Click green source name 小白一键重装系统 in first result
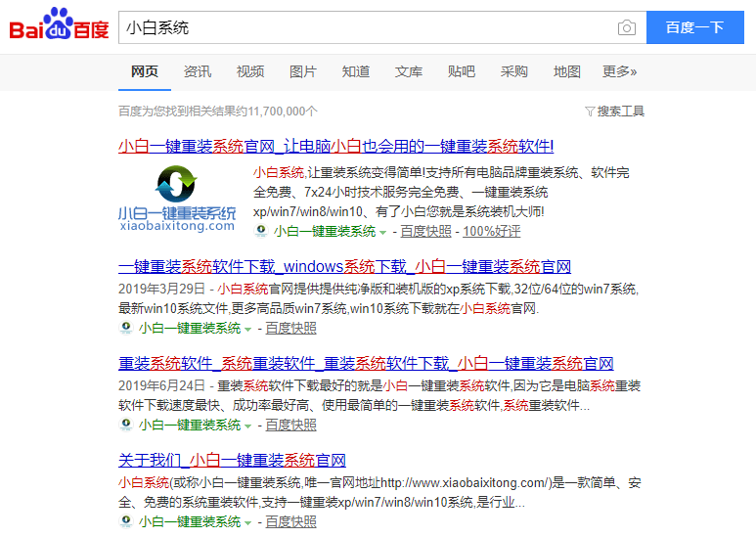The width and height of the screenshot is (756, 538). pos(325,232)
